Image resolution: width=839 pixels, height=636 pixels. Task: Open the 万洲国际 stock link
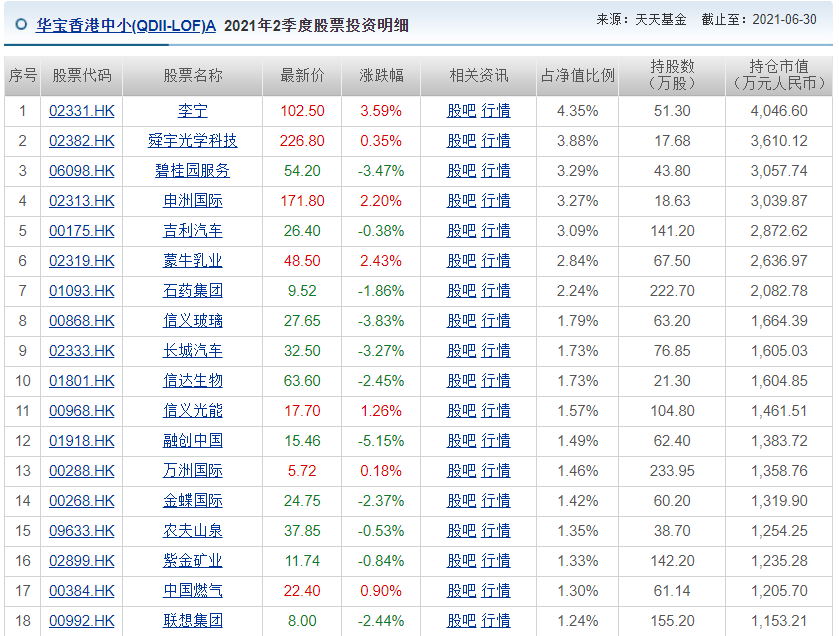193,470
